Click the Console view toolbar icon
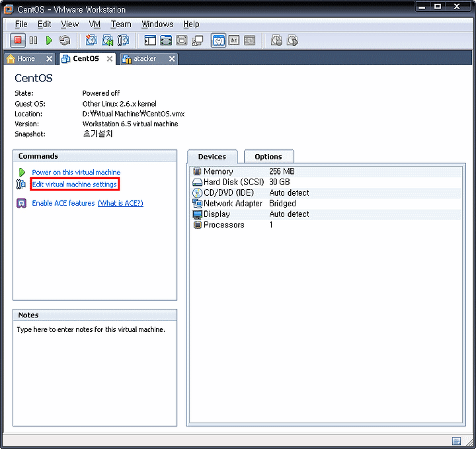The height and width of the screenshot is (449, 476). [x=249, y=40]
